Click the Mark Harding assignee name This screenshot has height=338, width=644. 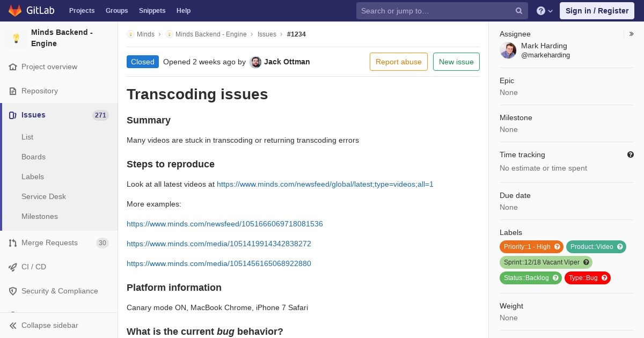tap(544, 46)
